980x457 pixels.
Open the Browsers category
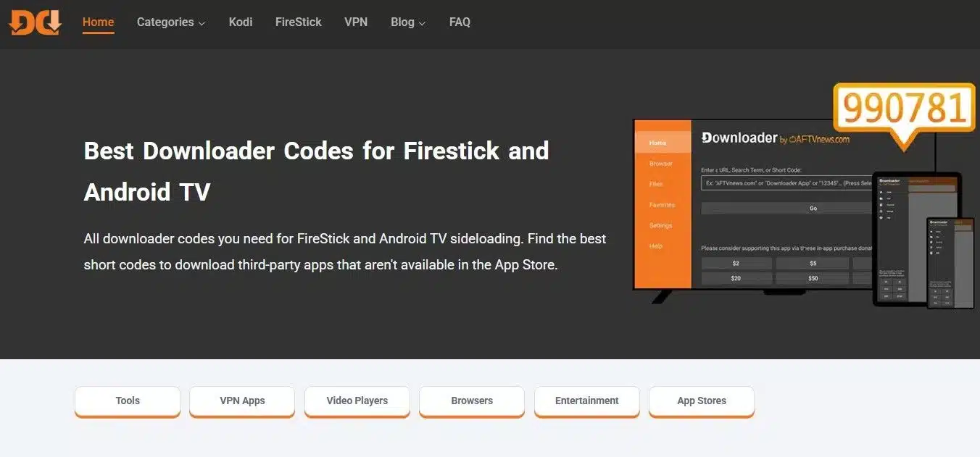point(472,401)
